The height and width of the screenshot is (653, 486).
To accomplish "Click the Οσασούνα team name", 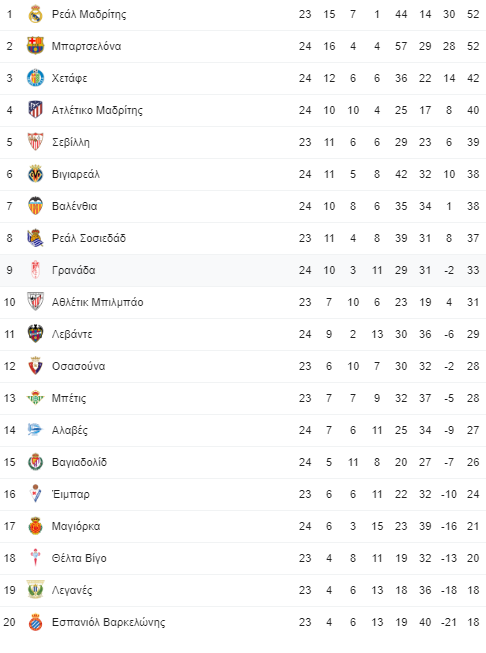I will click(78, 366).
